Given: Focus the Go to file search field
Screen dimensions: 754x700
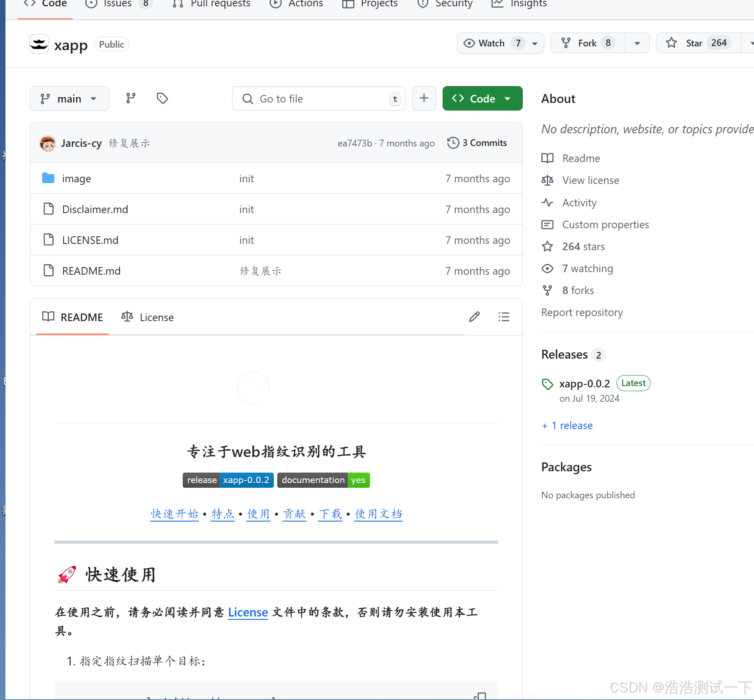Looking at the screenshot, I should tap(319, 99).
